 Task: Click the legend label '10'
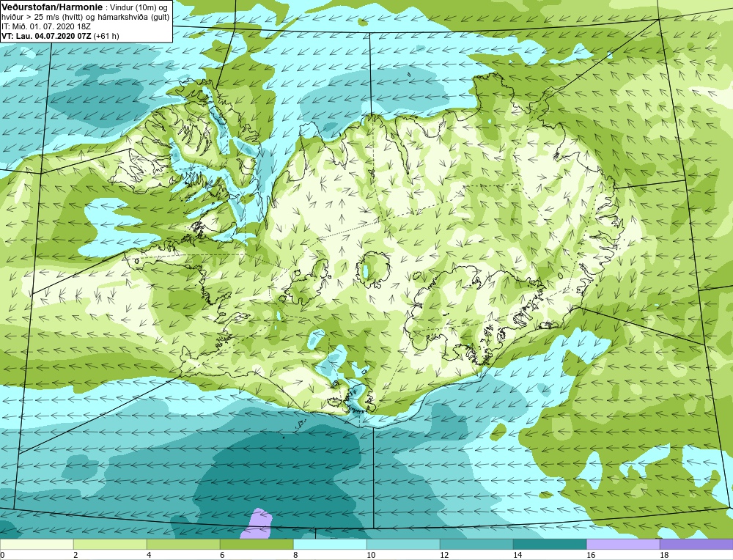pos(371,556)
